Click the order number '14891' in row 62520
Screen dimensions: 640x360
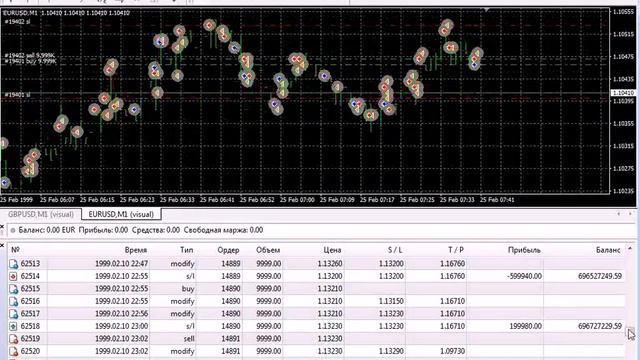point(231,351)
